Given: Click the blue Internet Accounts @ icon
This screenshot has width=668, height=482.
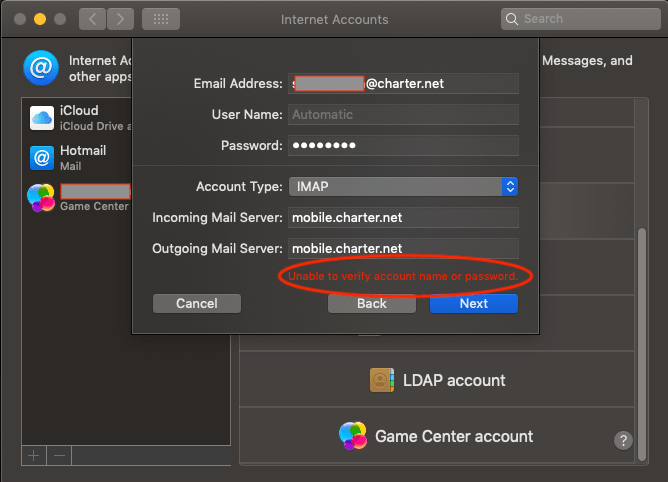Looking at the screenshot, I should (41, 68).
